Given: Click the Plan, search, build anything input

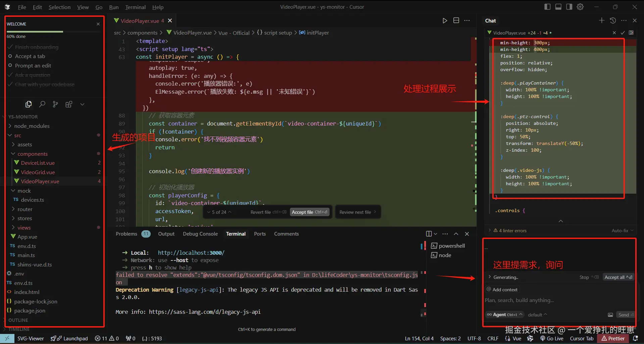Looking at the screenshot, I should pyautogui.click(x=560, y=300).
